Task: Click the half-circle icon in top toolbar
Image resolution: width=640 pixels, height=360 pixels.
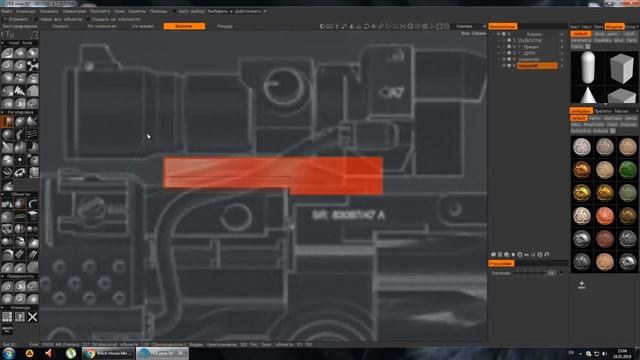Action: tap(322, 26)
